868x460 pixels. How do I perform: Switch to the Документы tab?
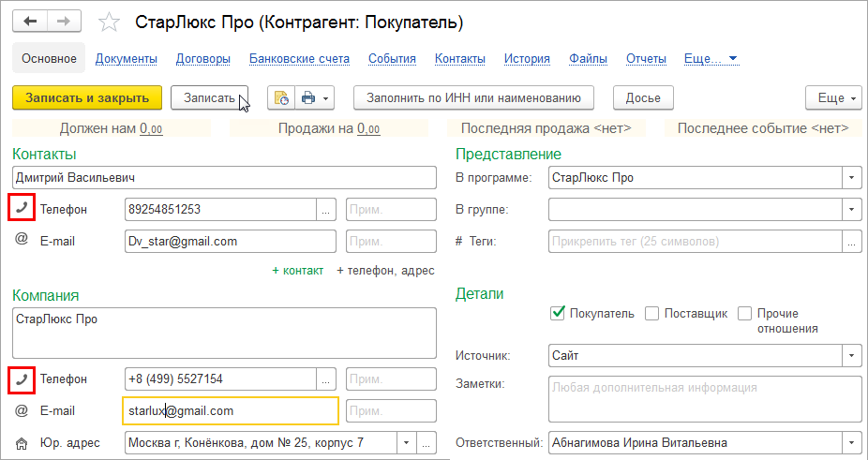[126, 58]
